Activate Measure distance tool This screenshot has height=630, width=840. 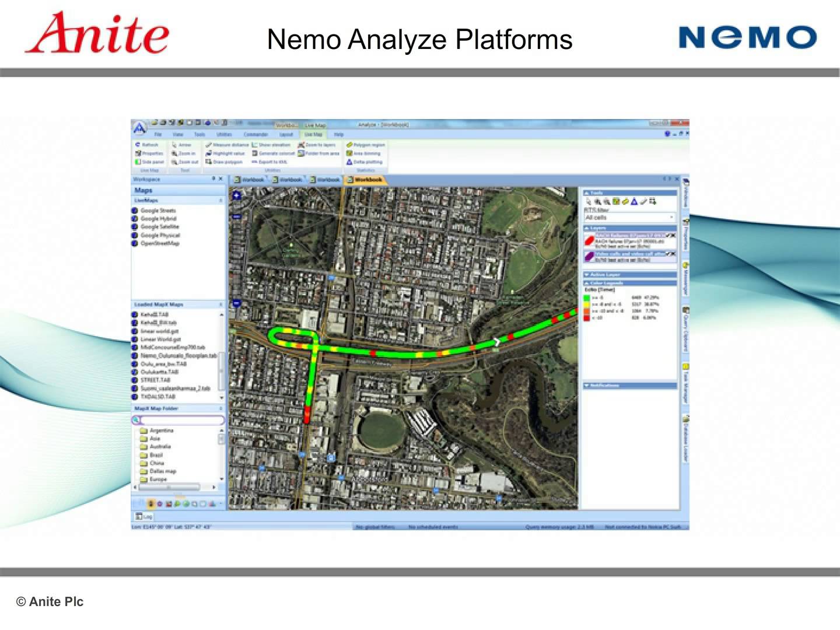coord(227,145)
